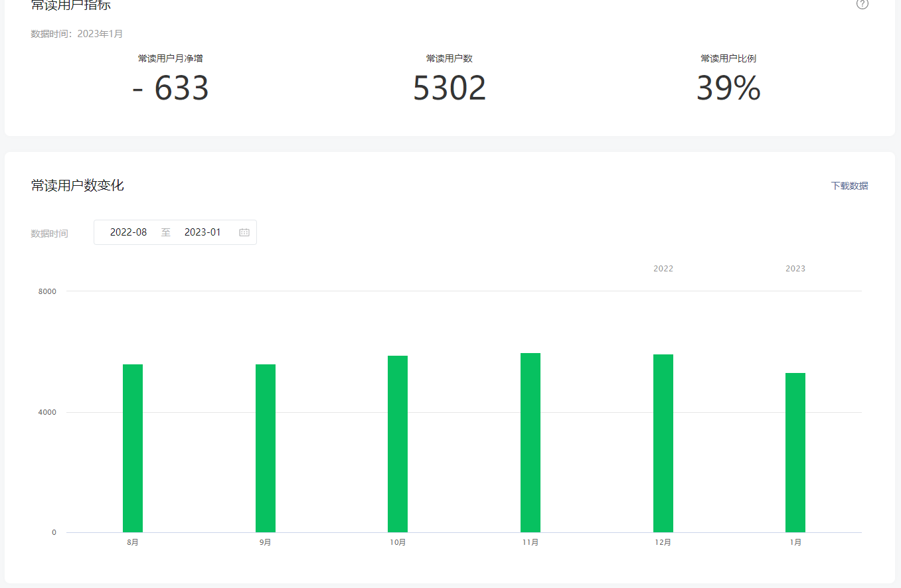Click the user count value 5302
Viewport: 901px width, 588px height.
pos(450,88)
